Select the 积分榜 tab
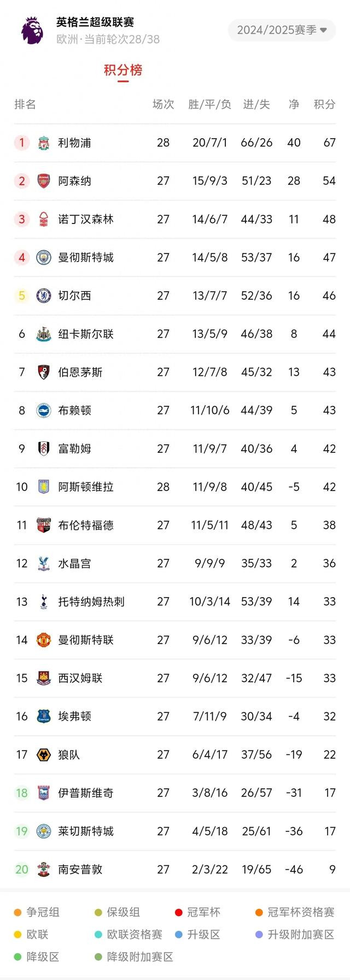 pyautogui.click(x=123, y=70)
